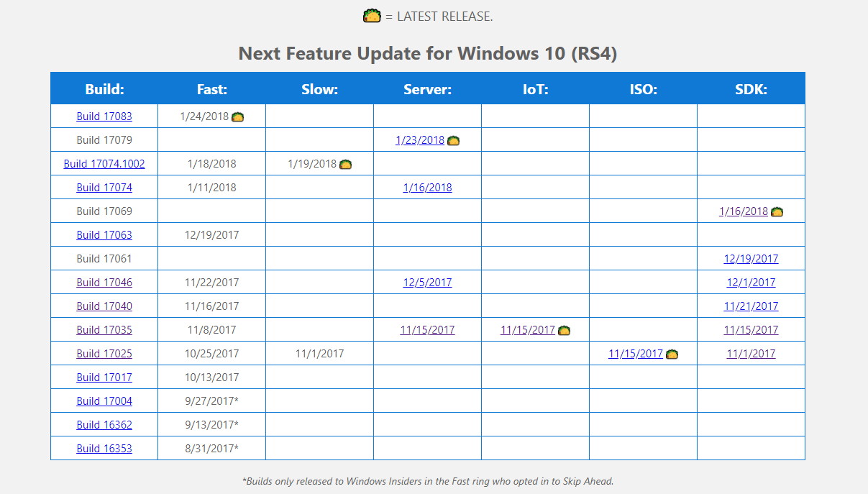Click the taco icon beside ISO 11/15/2017
This screenshot has height=494, width=868.
(672, 354)
